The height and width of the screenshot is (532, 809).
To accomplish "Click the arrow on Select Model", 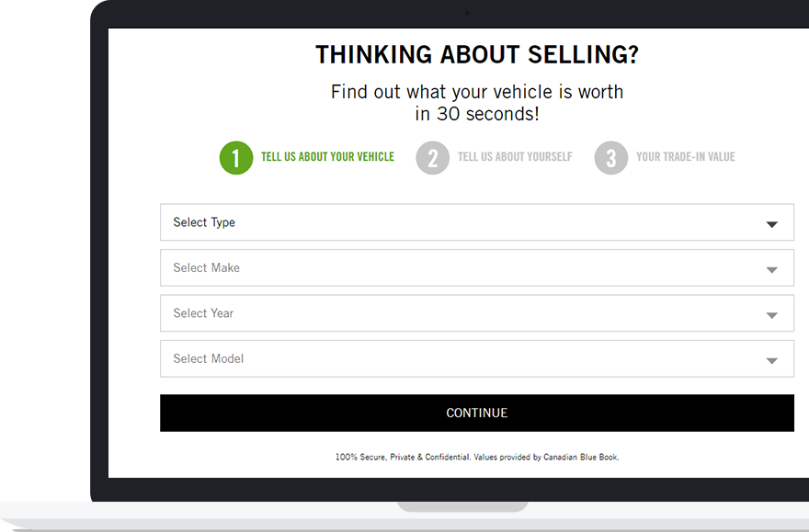I will point(772,361).
